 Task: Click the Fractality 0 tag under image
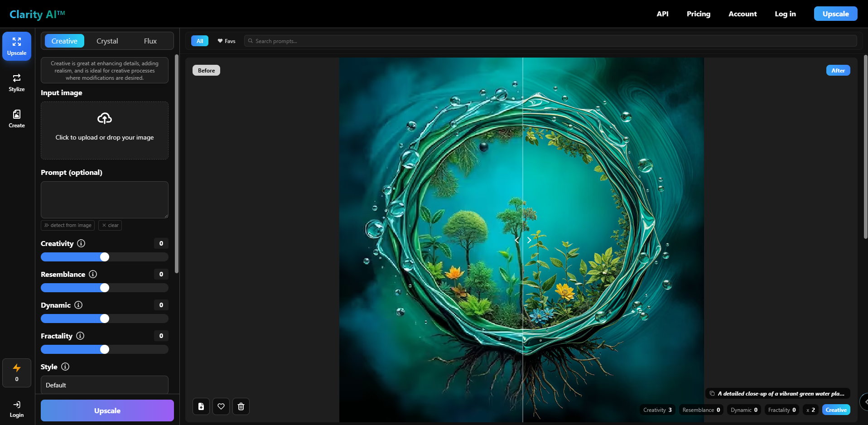(782, 410)
